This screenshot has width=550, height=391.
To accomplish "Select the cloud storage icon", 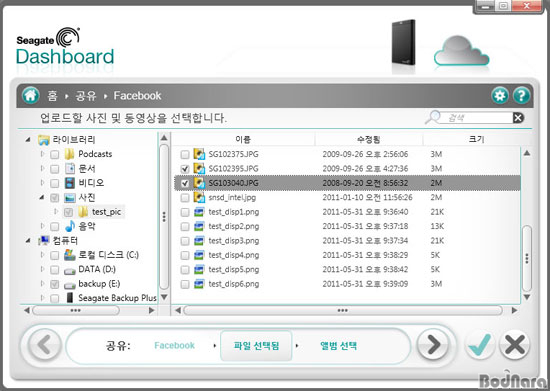I will [x=461, y=51].
